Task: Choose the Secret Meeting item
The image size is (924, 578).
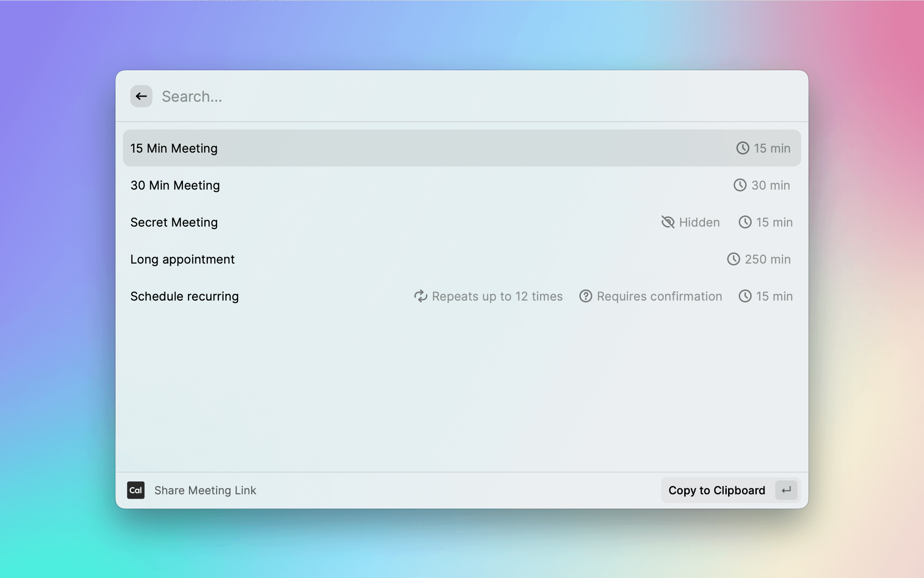Action: point(174,222)
